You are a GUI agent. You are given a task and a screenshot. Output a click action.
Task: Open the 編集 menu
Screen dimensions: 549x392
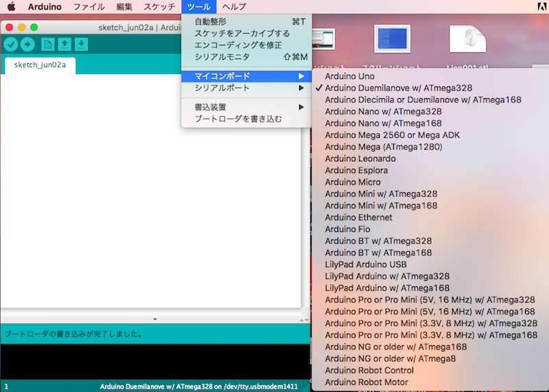pyautogui.click(x=124, y=7)
